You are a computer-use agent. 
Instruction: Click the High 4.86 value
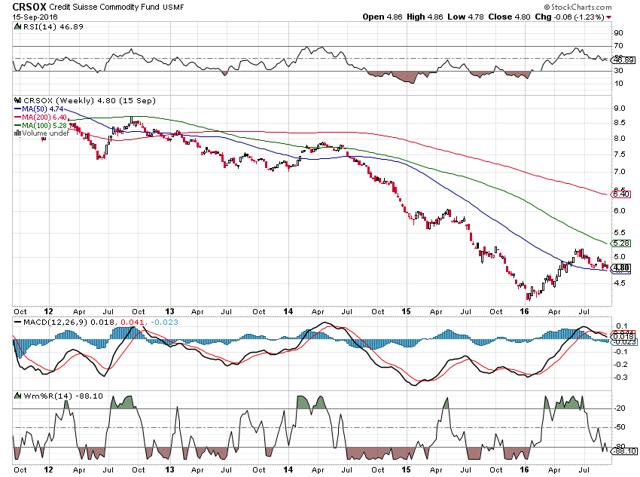click(x=425, y=17)
